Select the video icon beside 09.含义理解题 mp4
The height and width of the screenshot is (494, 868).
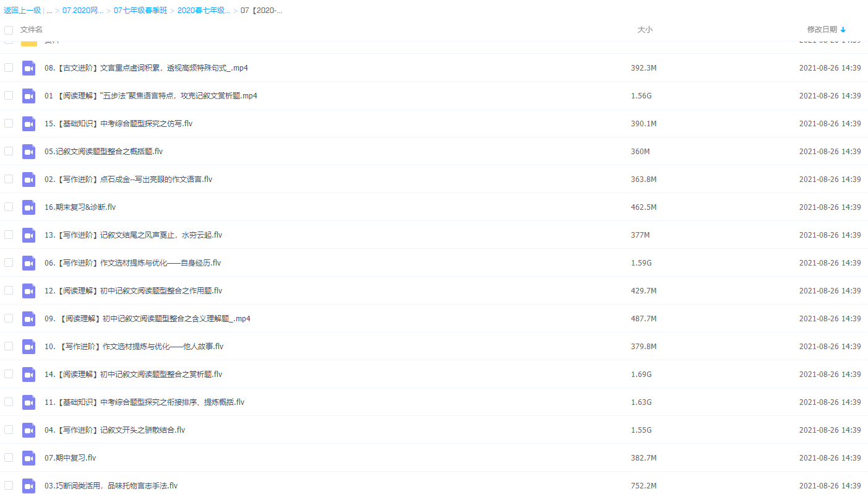point(28,318)
